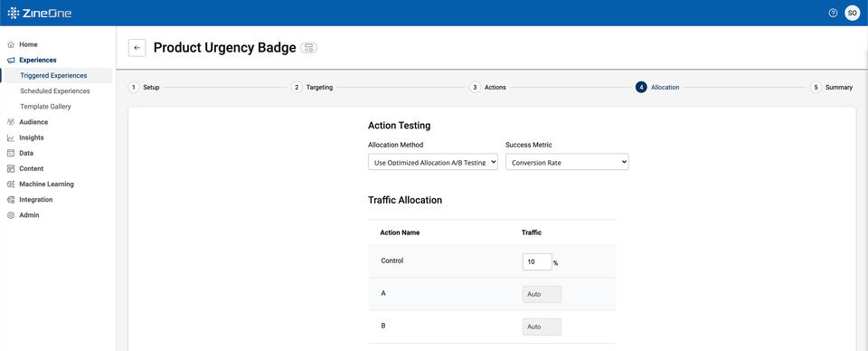Go to step 5 Summary
This screenshot has width=868, height=351.
pos(832,88)
